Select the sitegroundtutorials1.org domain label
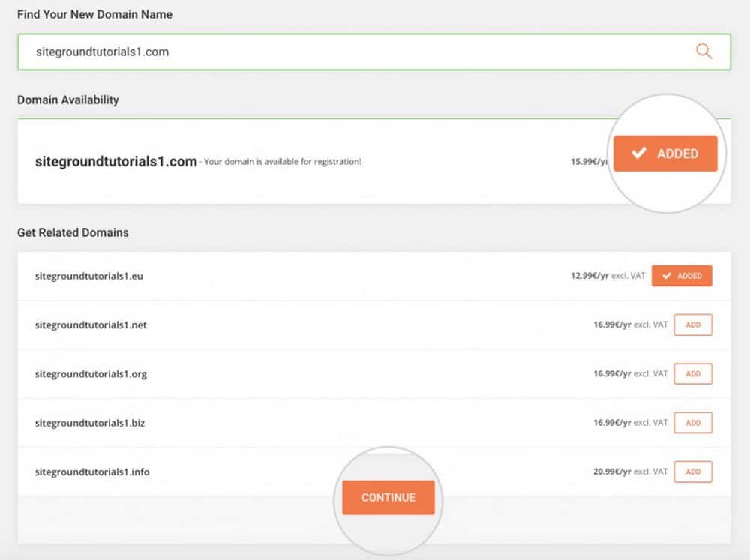This screenshot has width=750, height=560. pos(91,374)
